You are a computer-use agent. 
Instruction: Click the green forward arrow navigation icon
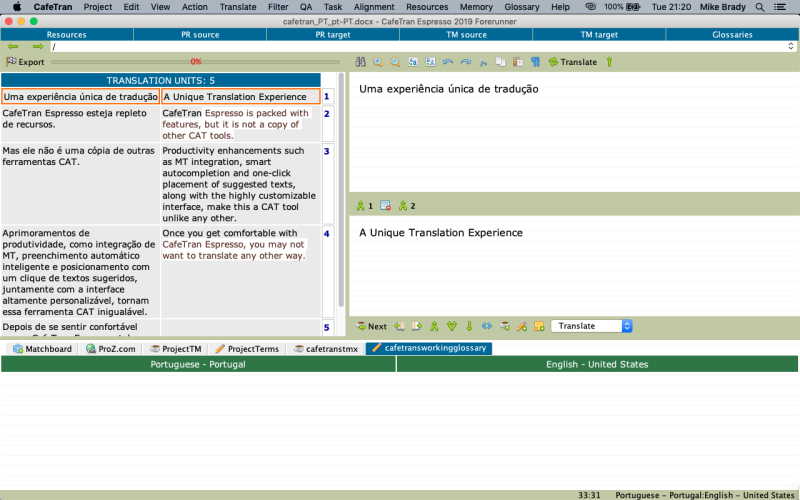click(x=38, y=46)
